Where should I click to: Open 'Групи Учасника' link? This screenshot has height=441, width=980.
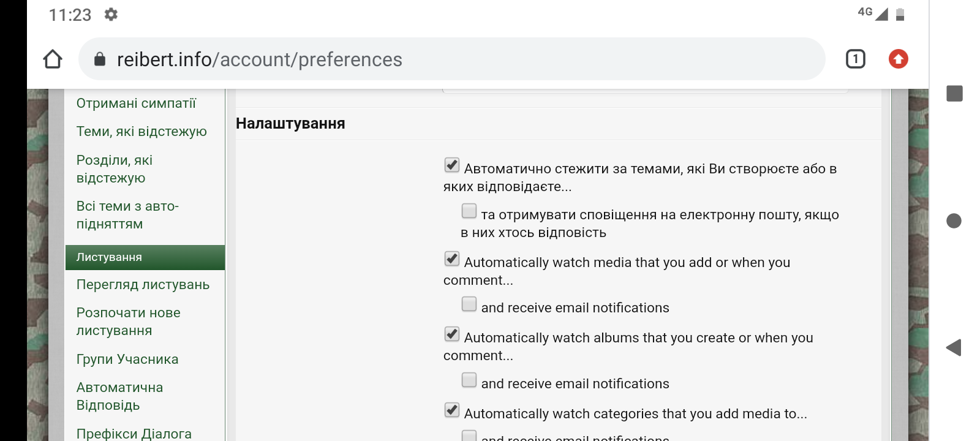pos(127,359)
